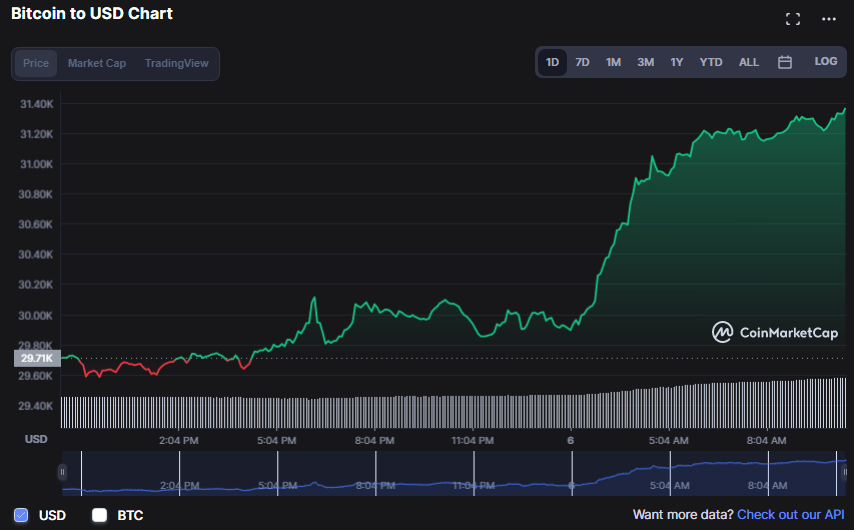Select the 7D time range
Screen dimensions: 854x530
[582, 62]
